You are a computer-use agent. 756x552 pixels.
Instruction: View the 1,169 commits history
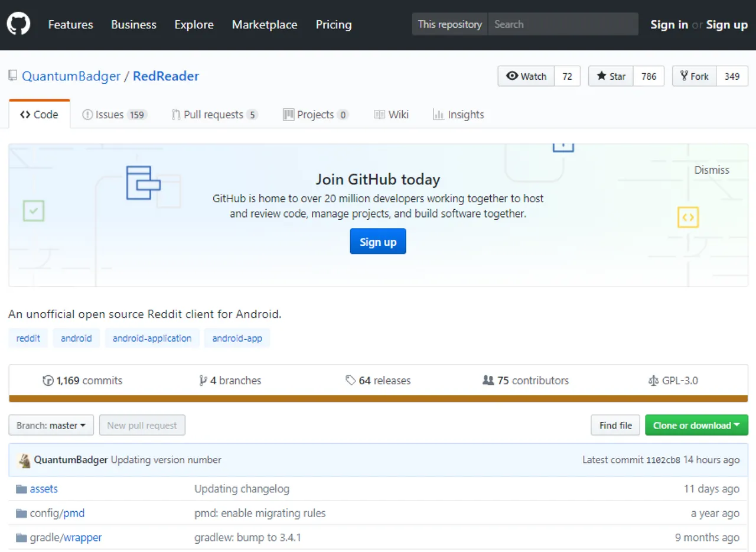pyautogui.click(x=83, y=381)
